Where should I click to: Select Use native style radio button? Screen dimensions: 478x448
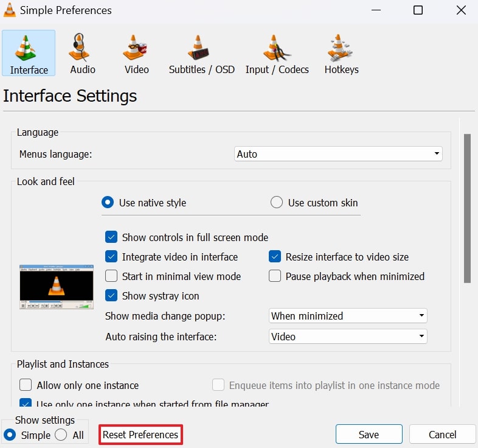(108, 202)
